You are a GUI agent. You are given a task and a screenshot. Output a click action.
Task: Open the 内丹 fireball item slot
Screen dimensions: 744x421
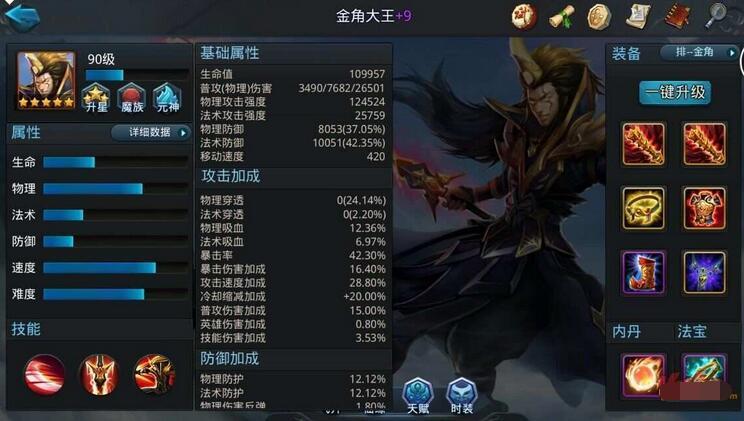coord(643,375)
